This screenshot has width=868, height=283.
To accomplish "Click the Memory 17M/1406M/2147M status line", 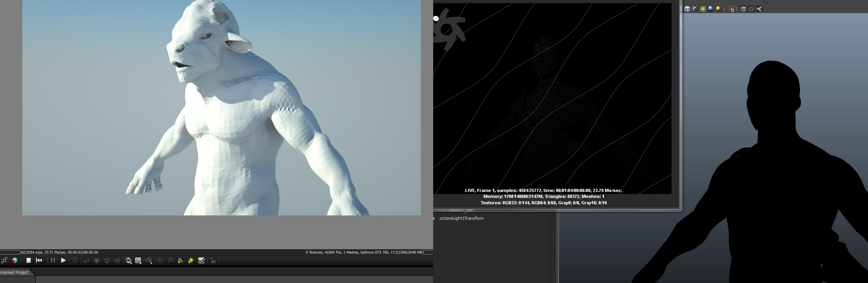I will point(543,196).
